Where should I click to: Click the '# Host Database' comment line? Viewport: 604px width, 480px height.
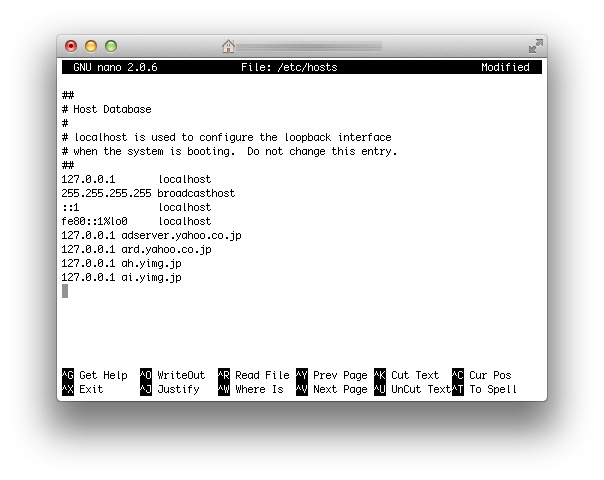tap(107, 109)
